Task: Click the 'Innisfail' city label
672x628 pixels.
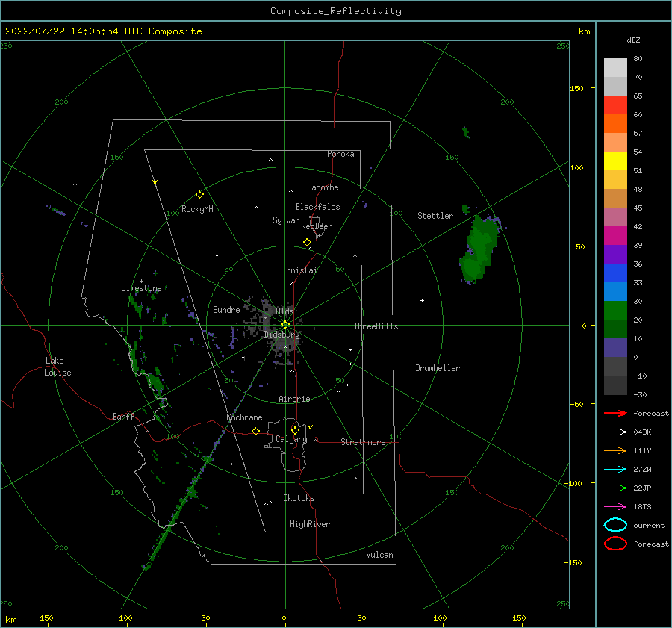Action: coord(302,270)
